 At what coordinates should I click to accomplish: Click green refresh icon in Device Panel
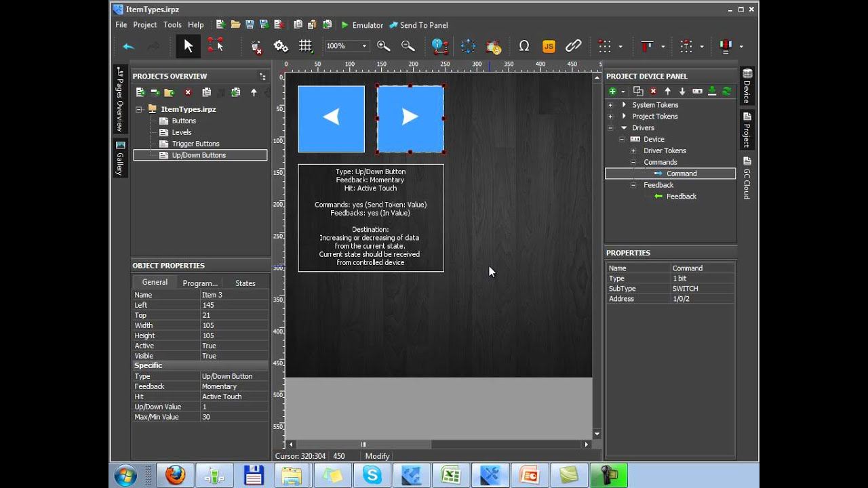point(727,91)
